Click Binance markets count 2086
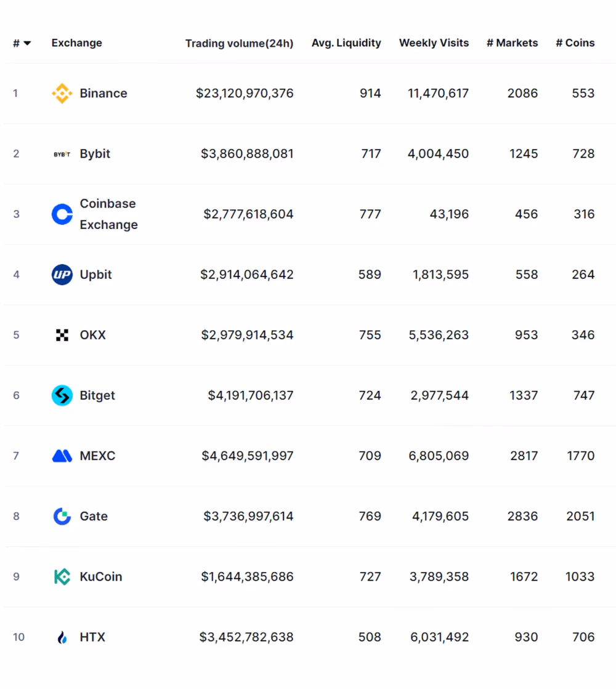Viewport: 616px width, 689px height. click(523, 93)
